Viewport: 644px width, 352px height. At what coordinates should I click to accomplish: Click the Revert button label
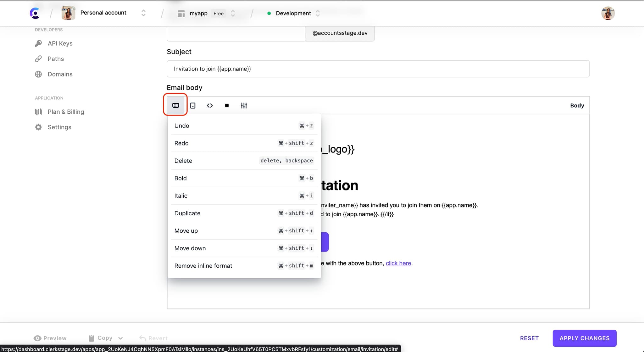[158, 338]
